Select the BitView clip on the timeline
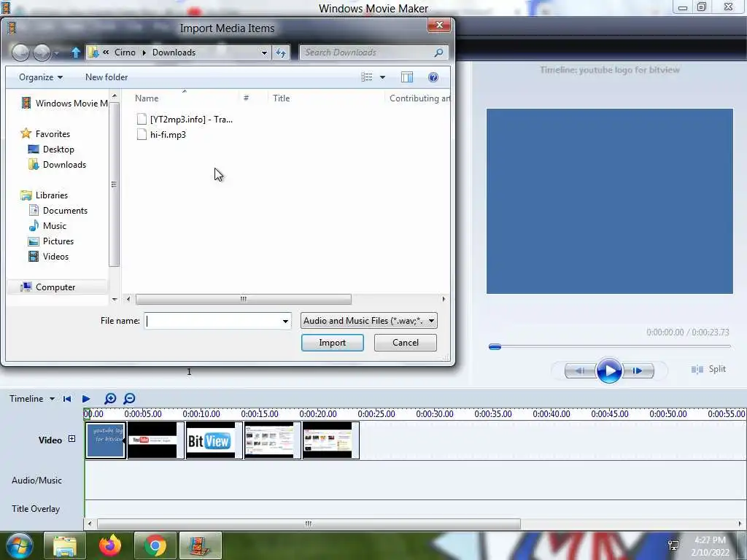 (214, 440)
